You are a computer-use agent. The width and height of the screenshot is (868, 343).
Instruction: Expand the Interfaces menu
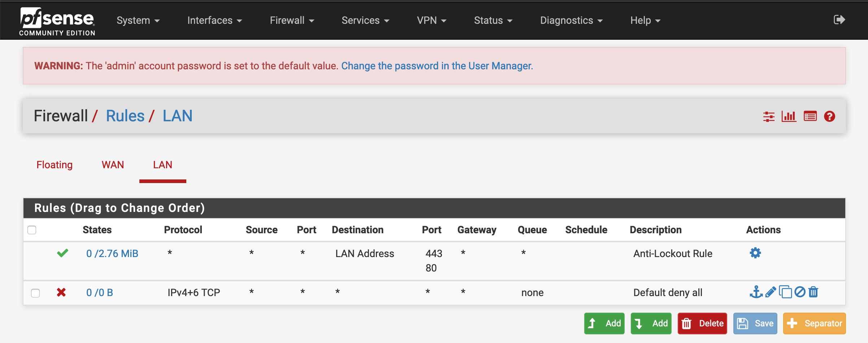[214, 21]
